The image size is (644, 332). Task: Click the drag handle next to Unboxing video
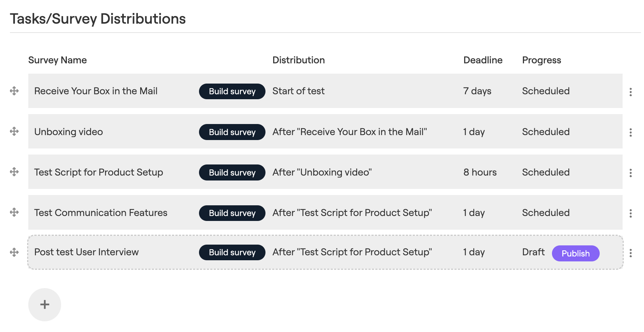[14, 132]
